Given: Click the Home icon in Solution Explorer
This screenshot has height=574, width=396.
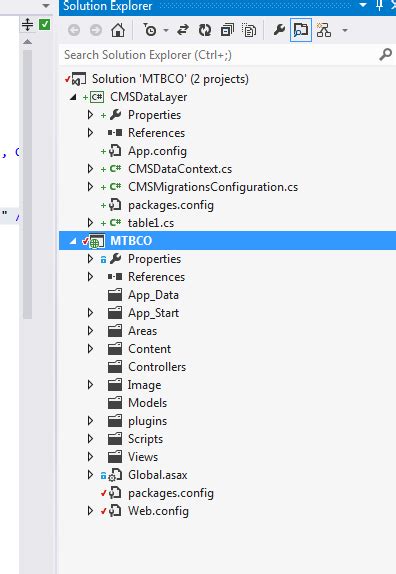Looking at the screenshot, I should pyautogui.click(x=118, y=30).
